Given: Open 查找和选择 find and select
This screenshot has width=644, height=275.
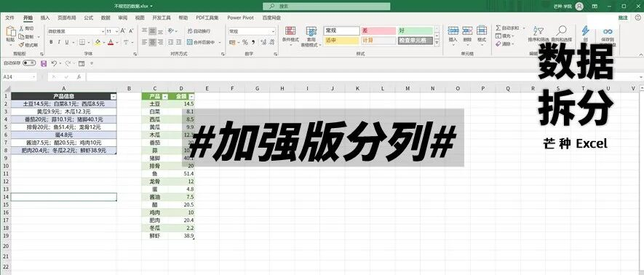Looking at the screenshot, I should (x=561, y=33).
